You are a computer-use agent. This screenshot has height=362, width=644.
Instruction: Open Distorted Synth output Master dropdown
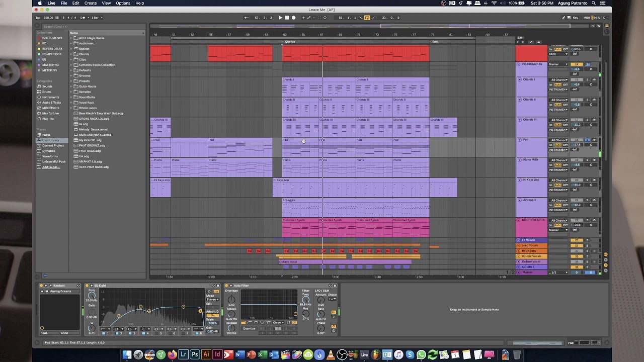558,230
